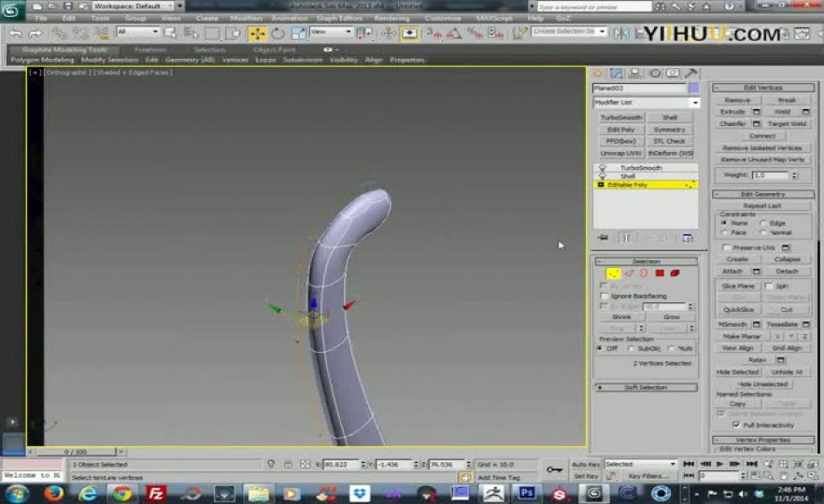Toggle the 3D Snaps icon
824x504 pixels.
tap(433, 34)
